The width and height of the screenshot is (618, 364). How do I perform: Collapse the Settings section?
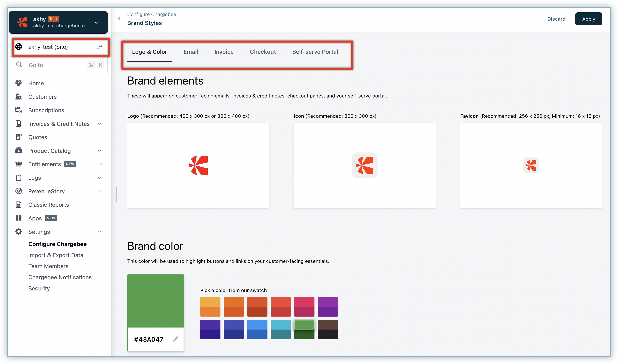tap(99, 231)
